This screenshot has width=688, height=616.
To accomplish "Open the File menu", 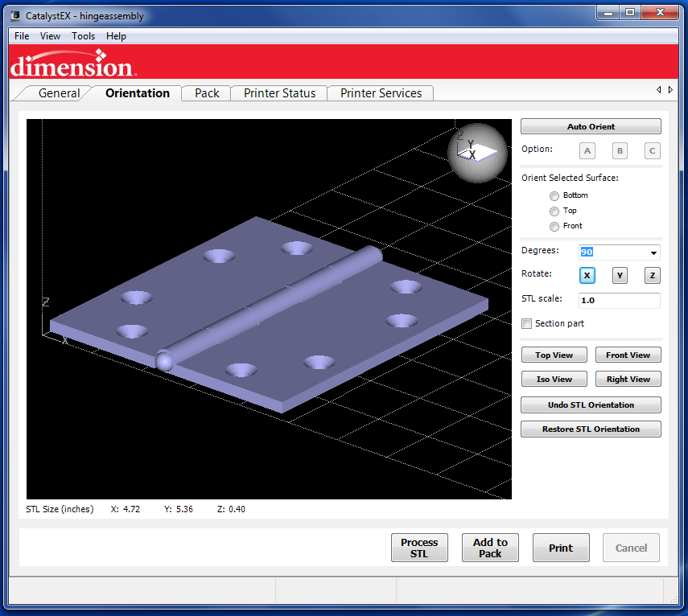I will point(22,36).
